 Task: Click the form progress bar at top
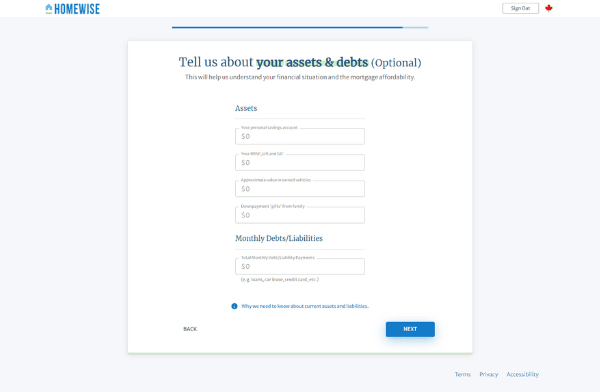click(300, 28)
